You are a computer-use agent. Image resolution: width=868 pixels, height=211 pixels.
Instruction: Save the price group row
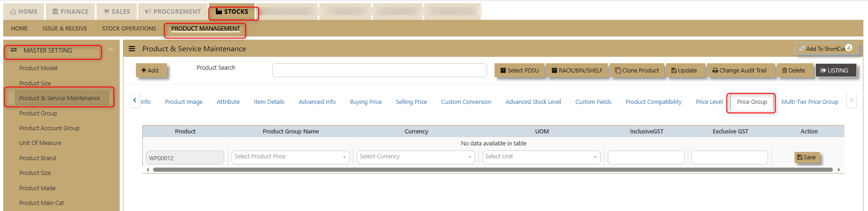point(807,157)
